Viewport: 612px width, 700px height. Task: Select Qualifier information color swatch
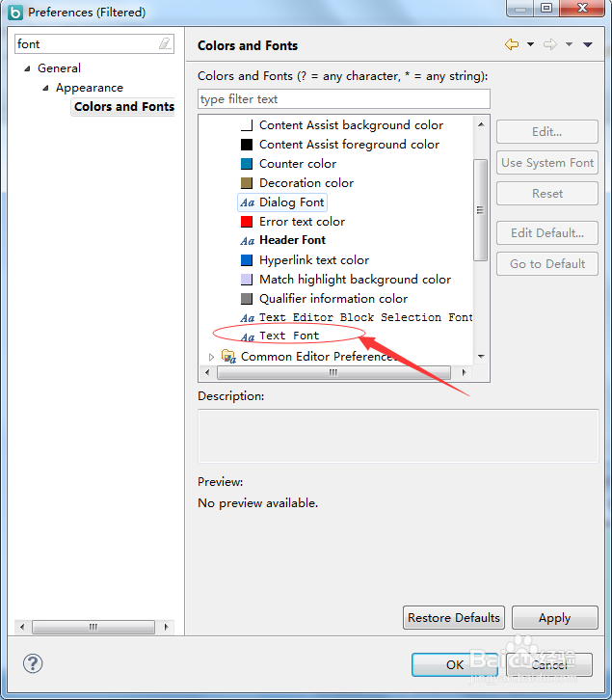tap(247, 299)
